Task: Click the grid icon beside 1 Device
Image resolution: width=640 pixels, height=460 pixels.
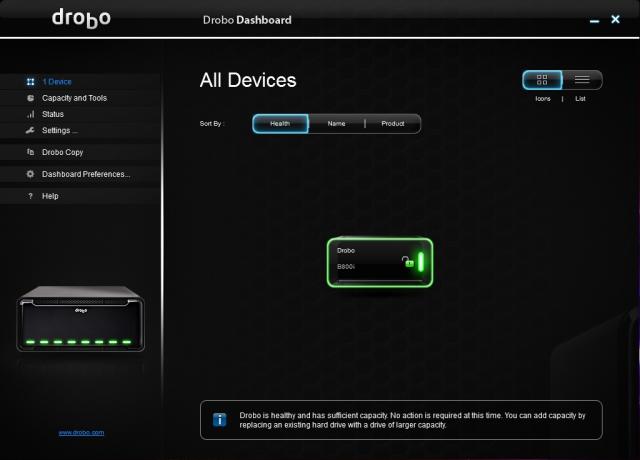Action: [30, 82]
